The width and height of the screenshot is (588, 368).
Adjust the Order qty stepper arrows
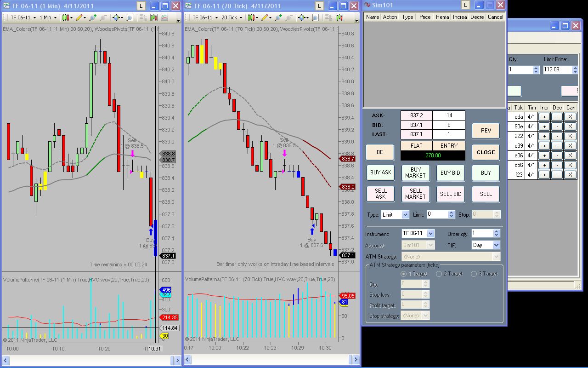point(497,234)
